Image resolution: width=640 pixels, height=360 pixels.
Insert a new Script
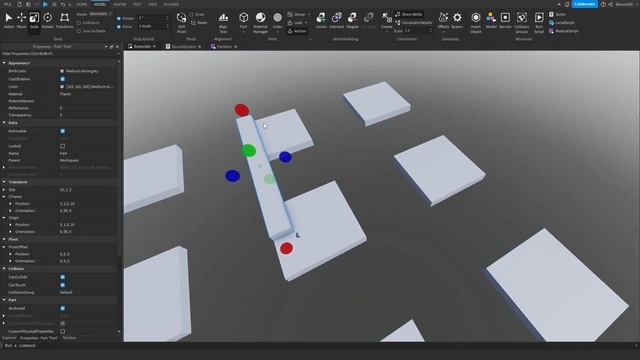coord(557,14)
